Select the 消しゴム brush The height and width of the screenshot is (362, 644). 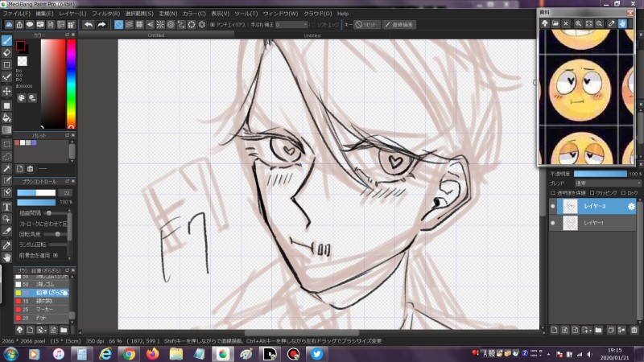click(42, 284)
